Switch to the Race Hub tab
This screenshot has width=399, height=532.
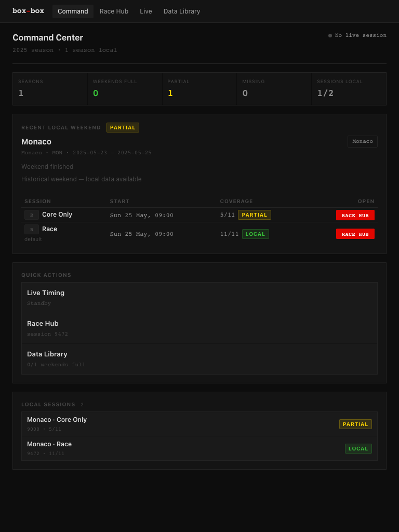(114, 11)
